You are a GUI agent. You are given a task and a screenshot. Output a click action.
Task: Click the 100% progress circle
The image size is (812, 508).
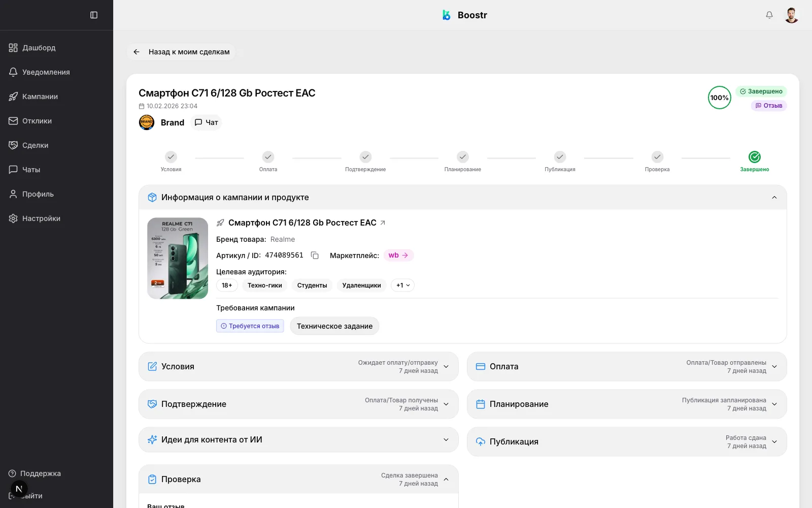click(x=719, y=98)
